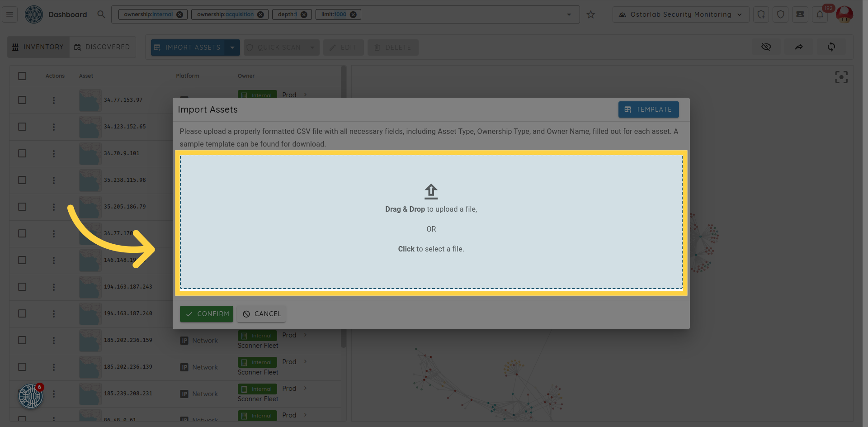Toggle the hidden assets eye icon

tap(766, 47)
